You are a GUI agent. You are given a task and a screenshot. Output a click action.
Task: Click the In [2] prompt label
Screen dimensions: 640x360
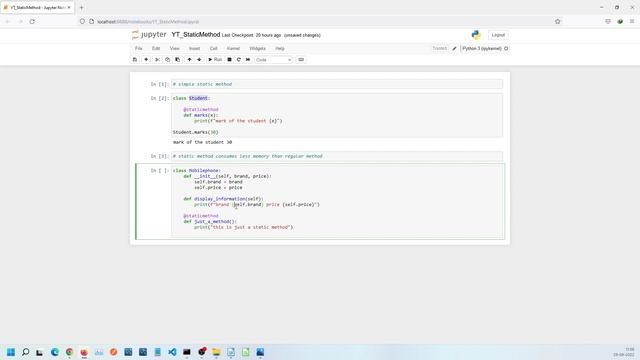coord(160,98)
